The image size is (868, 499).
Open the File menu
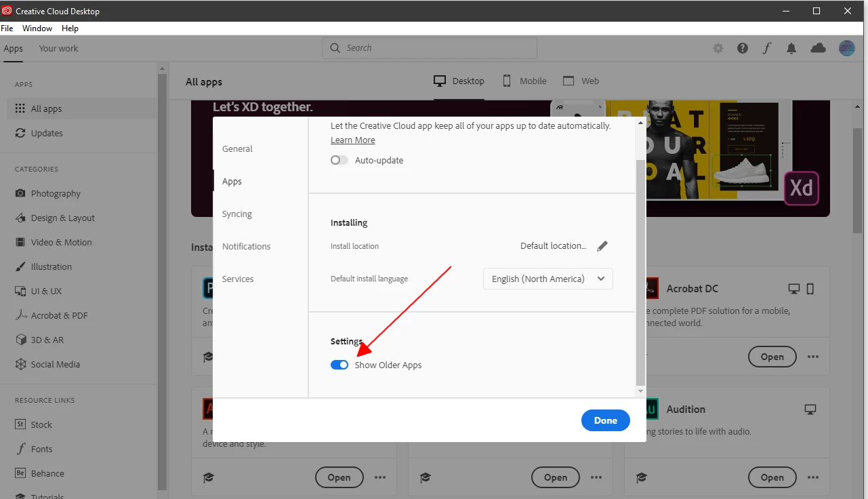click(7, 28)
